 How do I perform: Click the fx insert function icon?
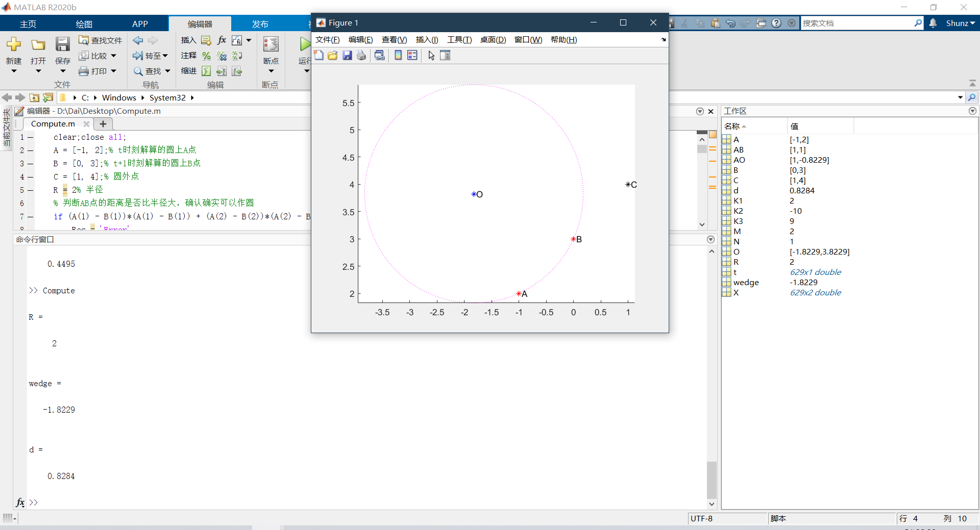pos(222,40)
